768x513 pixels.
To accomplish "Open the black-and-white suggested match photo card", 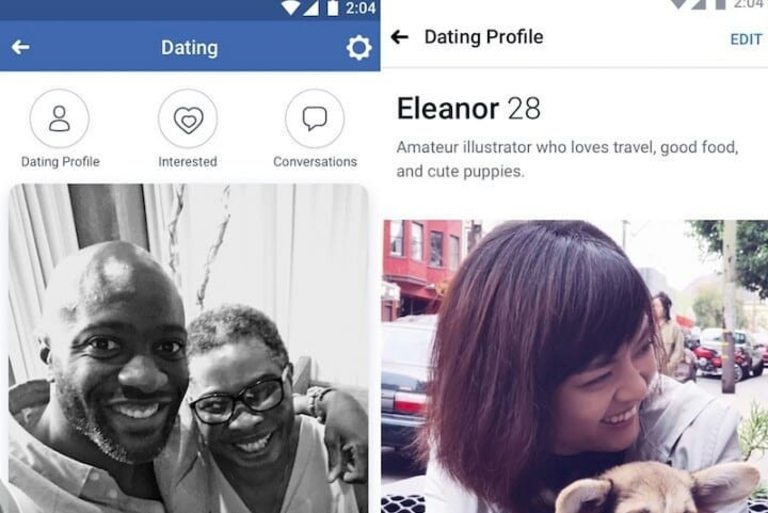I will pyautogui.click(x=189, y=348).
